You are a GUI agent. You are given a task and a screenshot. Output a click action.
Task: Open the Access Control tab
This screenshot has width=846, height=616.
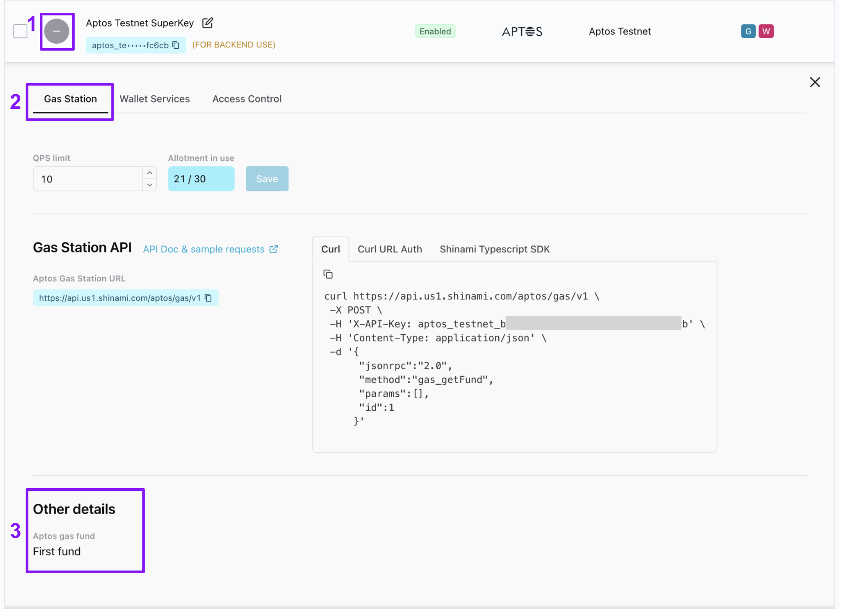248,99
